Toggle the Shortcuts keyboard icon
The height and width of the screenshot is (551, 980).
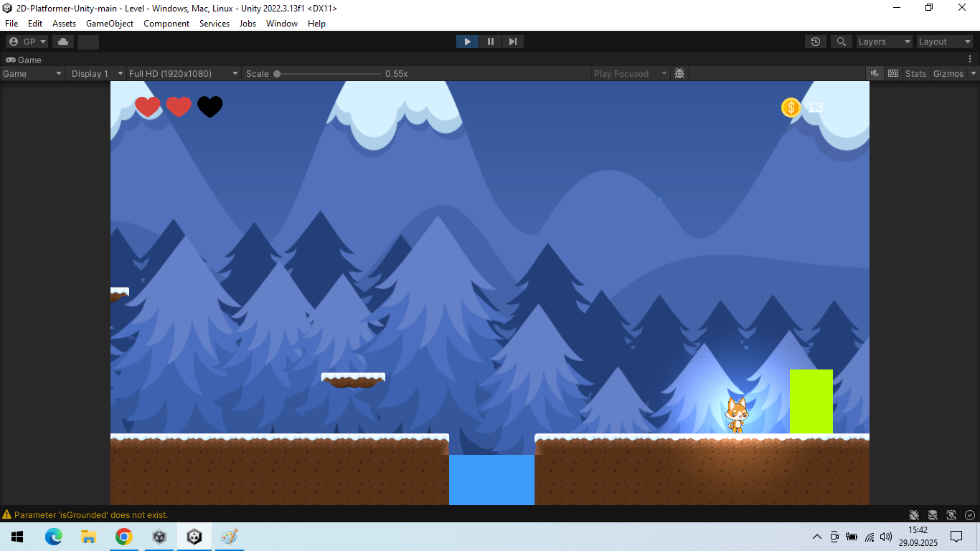(893, 73)
